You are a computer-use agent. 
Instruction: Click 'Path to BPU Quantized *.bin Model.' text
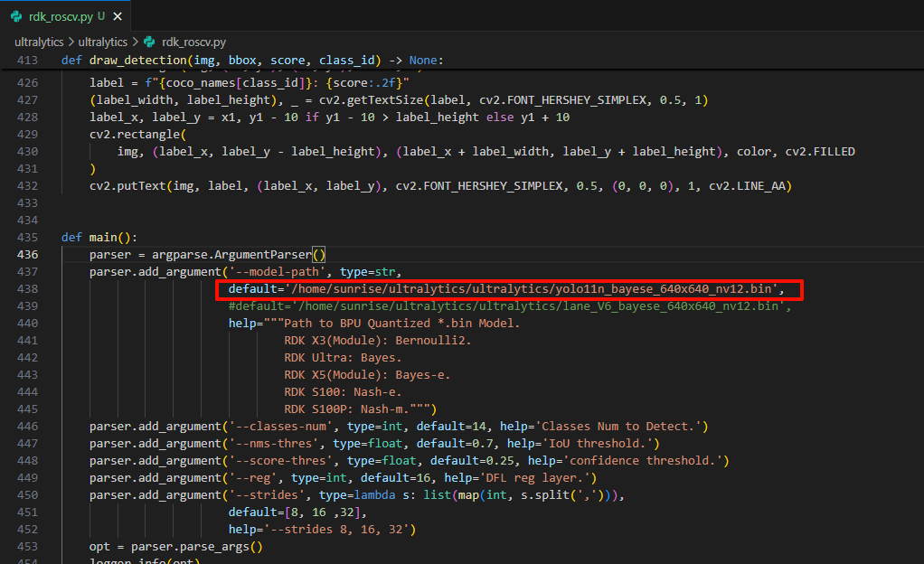(x=402, y=323)
